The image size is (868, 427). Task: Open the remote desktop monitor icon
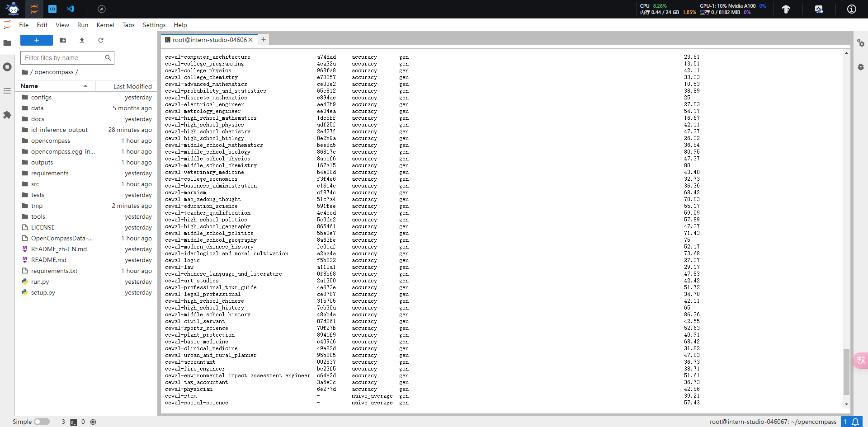point(819,9)
